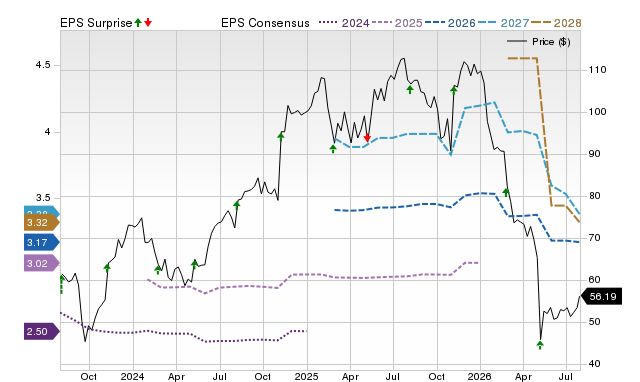Click the 70 label on the price axis
The height and width of the screenshot is (382, 640).
tap(594, 238)
